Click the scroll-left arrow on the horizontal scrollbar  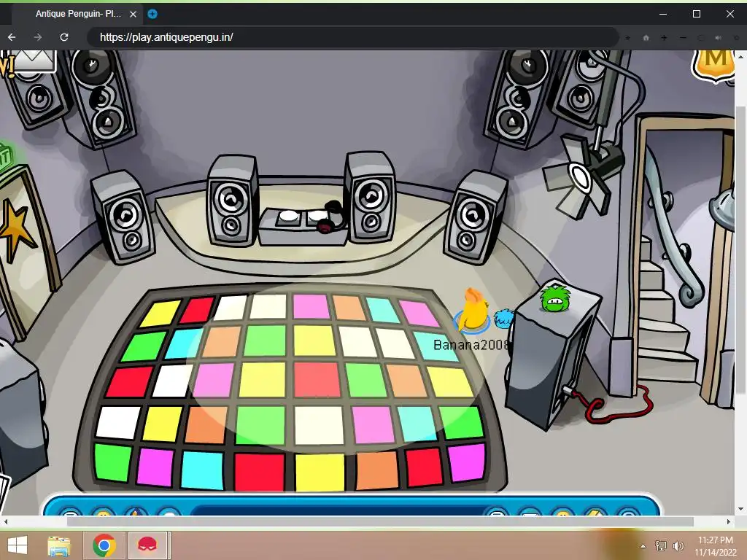pos(5,521)
